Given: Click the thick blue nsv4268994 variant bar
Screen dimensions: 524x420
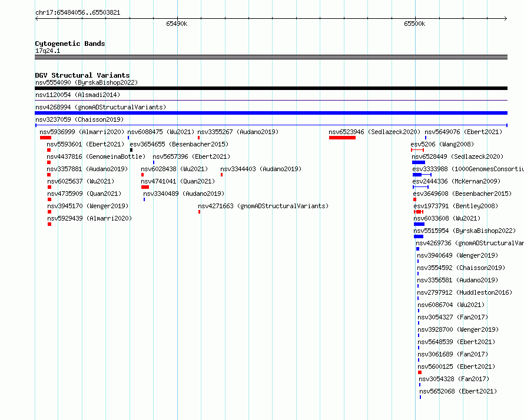Looking at the screenshot, I should pyautogui.click(x=271, y=113).
